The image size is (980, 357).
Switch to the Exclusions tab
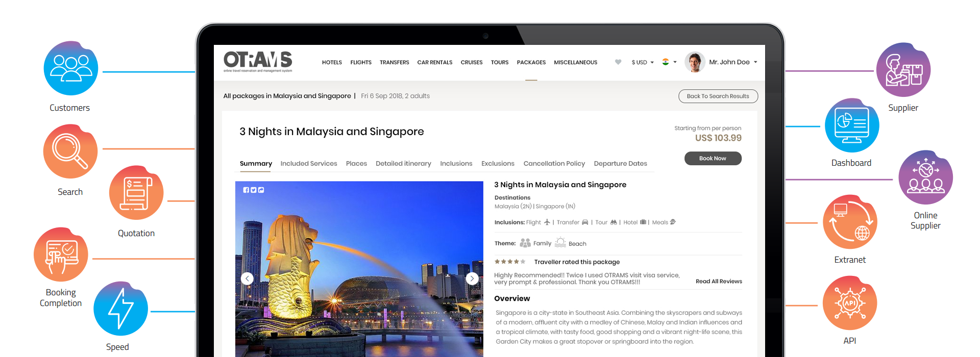pos(498,164)
